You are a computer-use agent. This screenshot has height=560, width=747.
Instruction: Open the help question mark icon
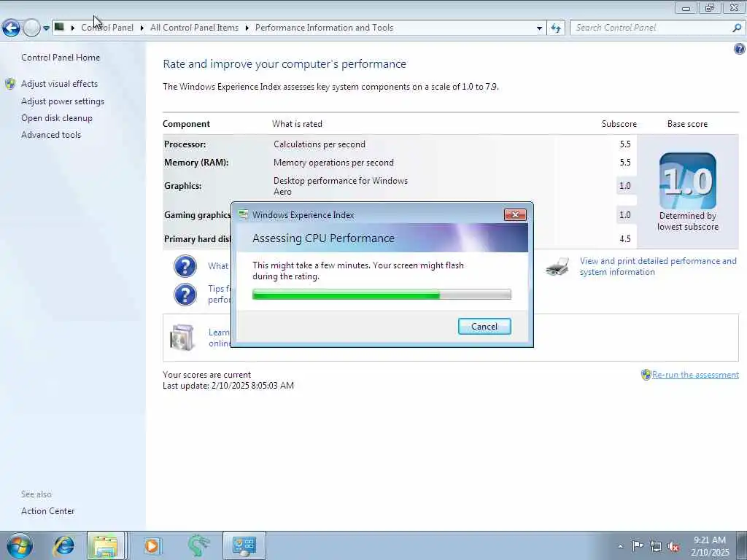click(x=740, y=49)
